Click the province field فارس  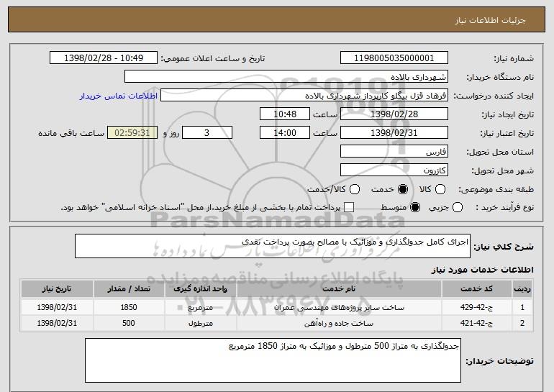[394, 152]
